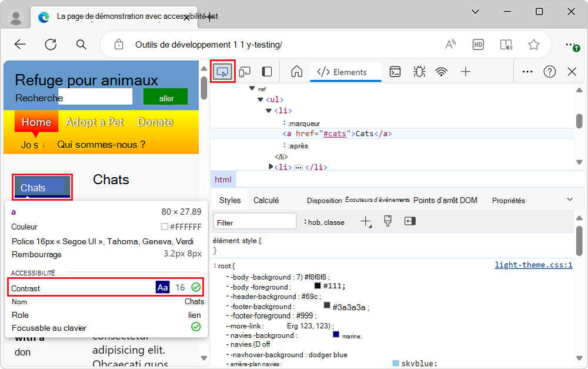This screenshot has width=588, height=369.
Task: Toggle computed styles sidebar icon
Action: 410,221
